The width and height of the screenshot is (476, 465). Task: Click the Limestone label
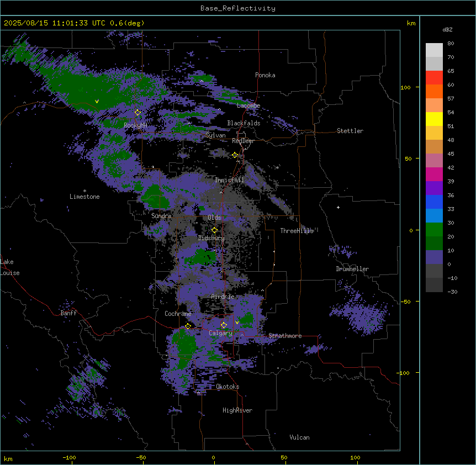click(84, 197)
